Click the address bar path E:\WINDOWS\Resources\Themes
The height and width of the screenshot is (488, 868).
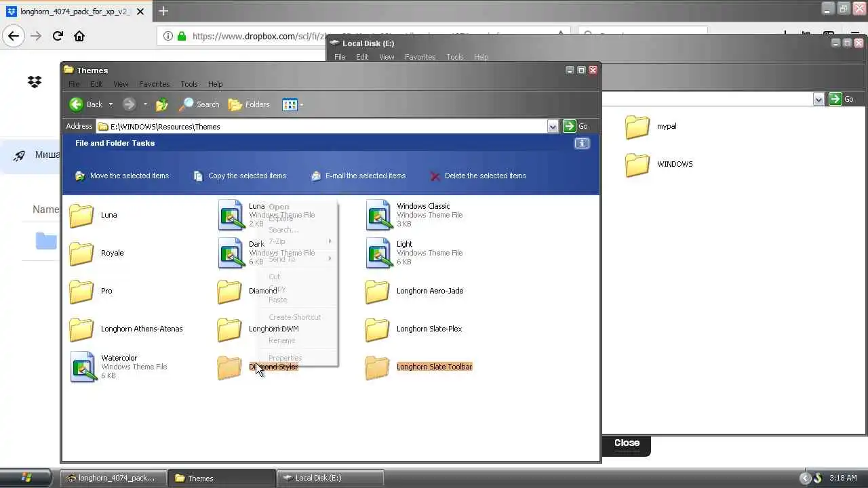coord(165,127)
